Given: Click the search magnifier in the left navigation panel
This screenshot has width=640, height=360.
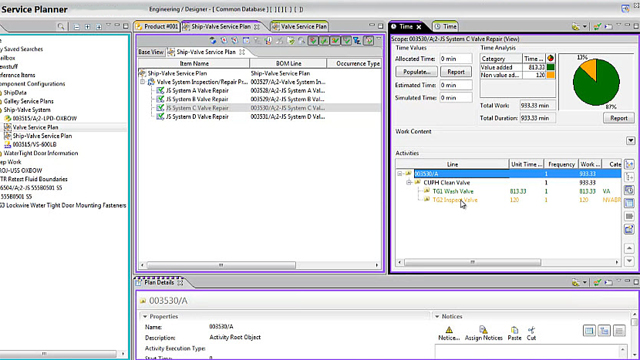Looking at the screenshot, I should 61,27.
